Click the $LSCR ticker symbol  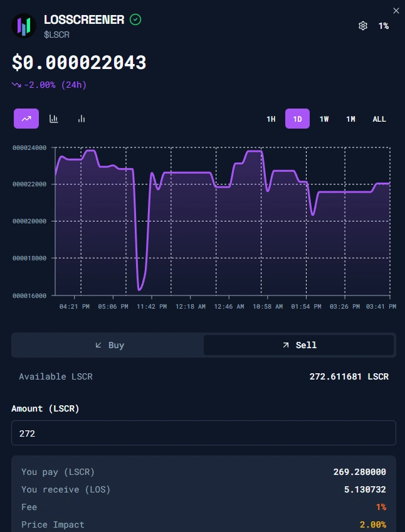(56, 35)
